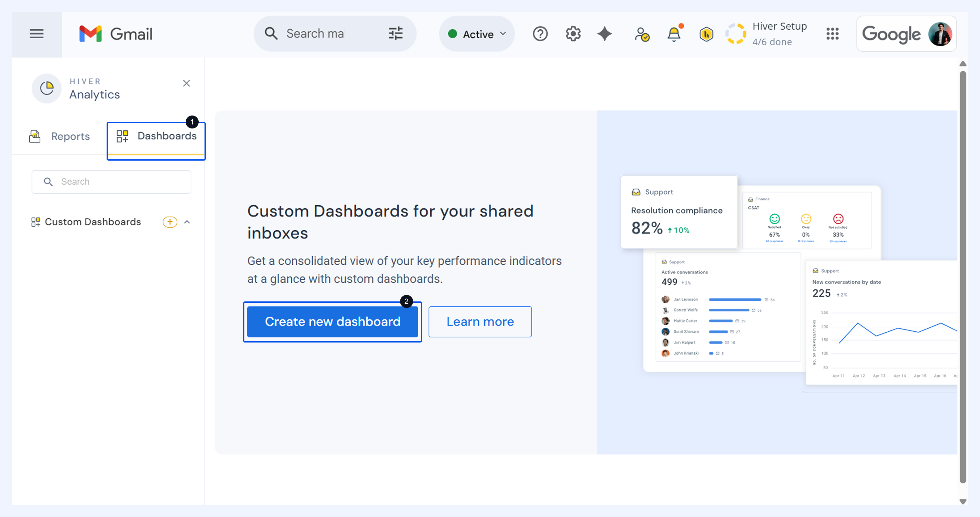Click the Hiver Setup progress ring
Image resolution: width=980 pixels, height=517 pixels.
(x=736, y=34)
